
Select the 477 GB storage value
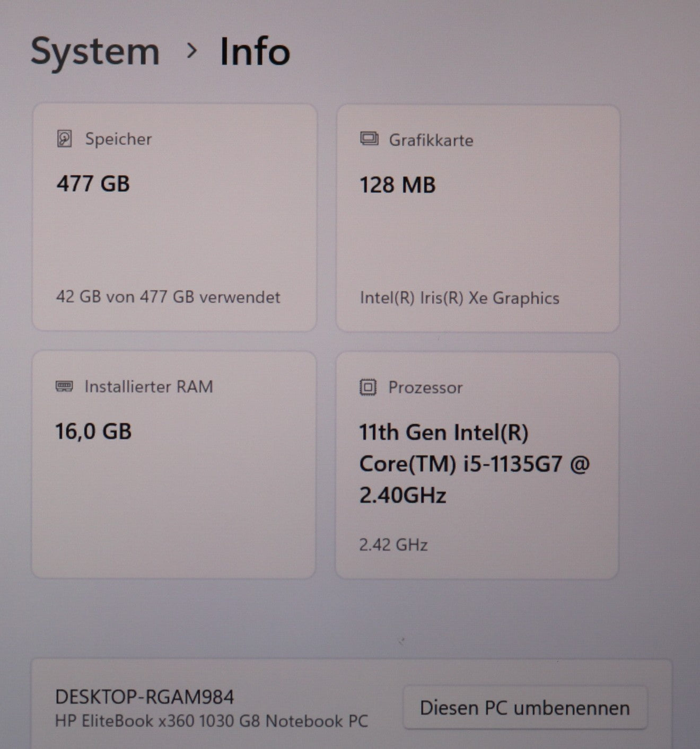(93, 184)
